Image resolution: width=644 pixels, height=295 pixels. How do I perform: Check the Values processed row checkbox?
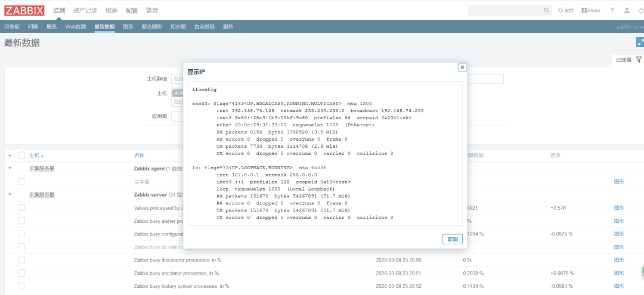(x=22, y=207)
